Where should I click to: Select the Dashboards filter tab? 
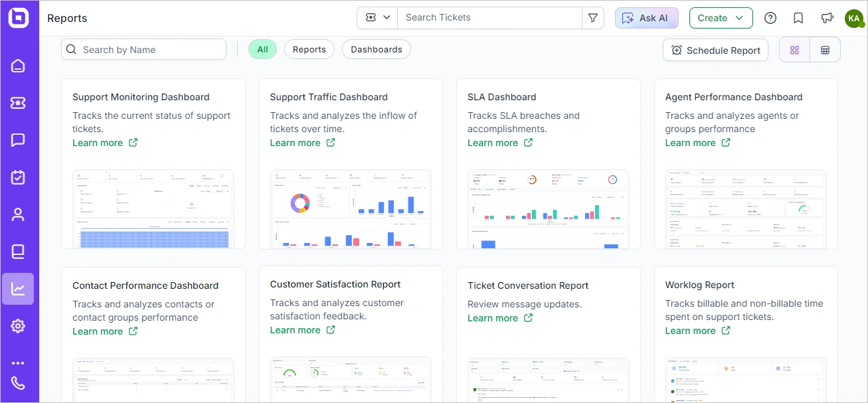point(377,49)
